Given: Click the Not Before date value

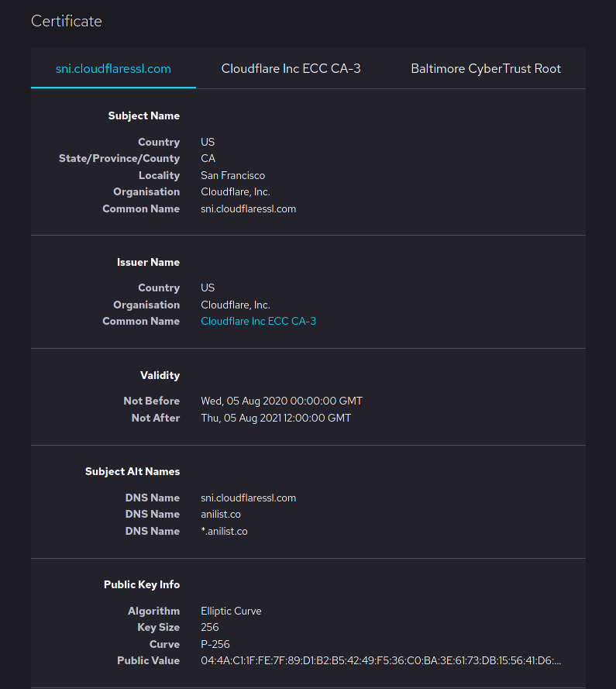Looking at the screenshot, I should pyautogui.click(x=281, y=401).
